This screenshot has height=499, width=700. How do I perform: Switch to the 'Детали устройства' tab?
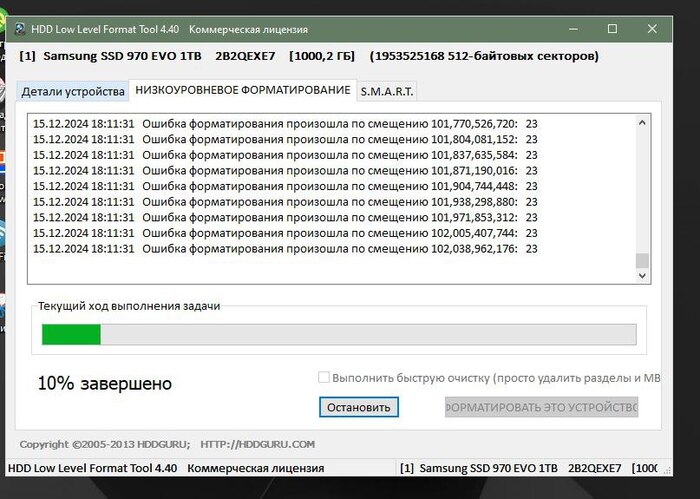tap(73, 92)
